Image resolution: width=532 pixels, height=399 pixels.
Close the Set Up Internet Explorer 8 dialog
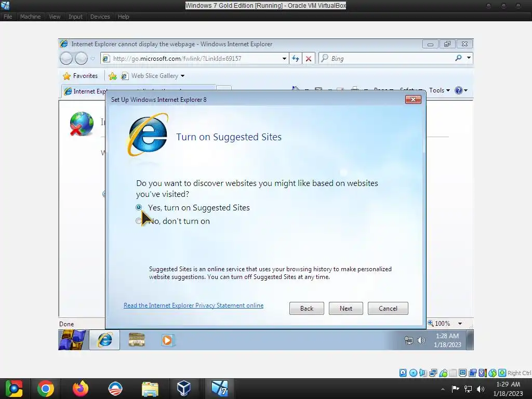click(413, 99)
